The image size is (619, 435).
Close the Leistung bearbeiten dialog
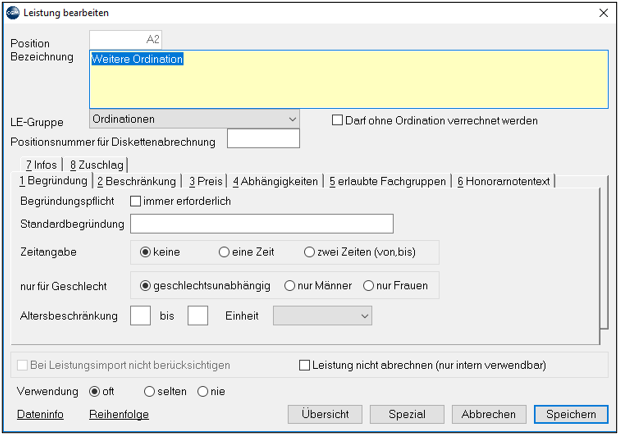pos(603,13)
